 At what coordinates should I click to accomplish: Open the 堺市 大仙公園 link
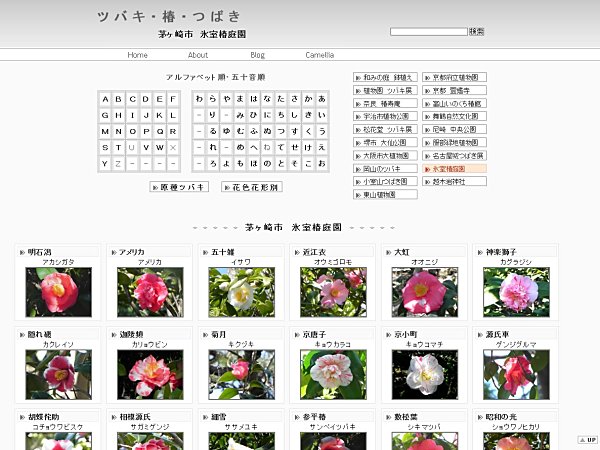tap(385, 142)
